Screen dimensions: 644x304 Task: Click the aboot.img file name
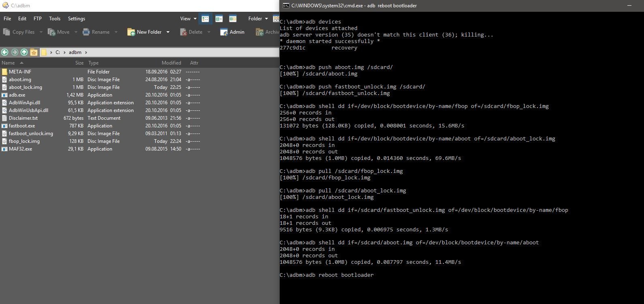(x=20, y=80)
